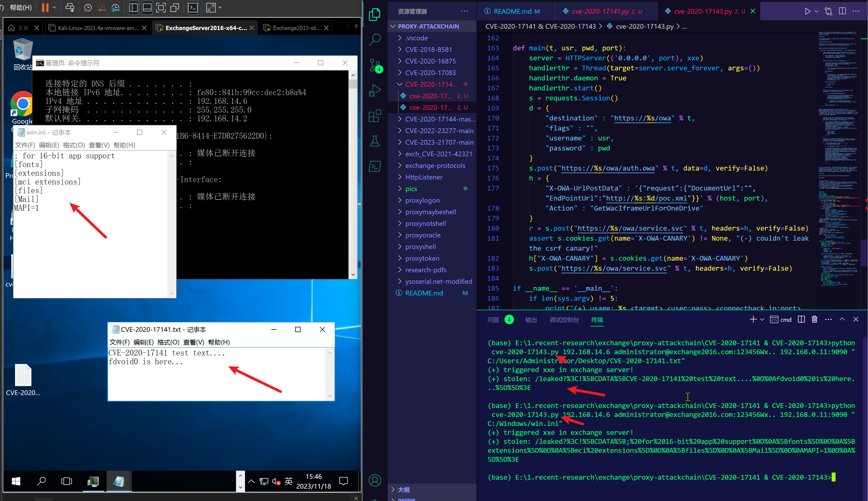868x501 pixels.
Task: Click the cve-2020-17143.py breadcrumb
Action: [644, 27]
